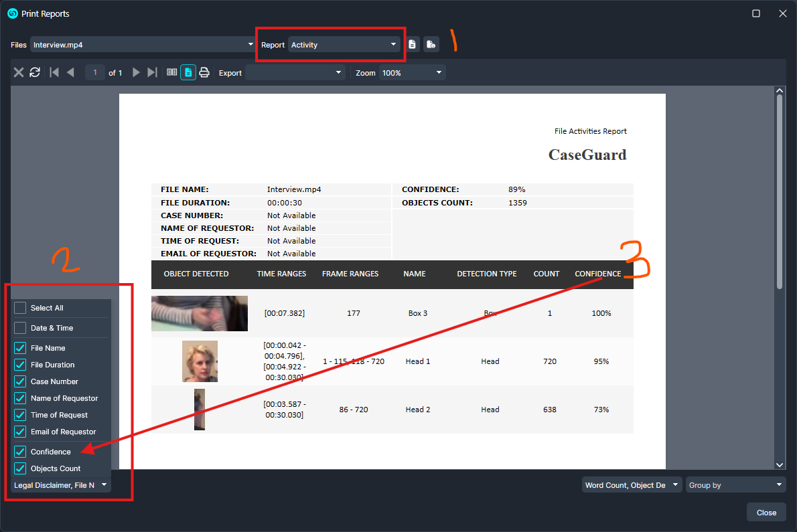
Task: Click the print icon in toolbar
Action: click(x=204, y=72)
